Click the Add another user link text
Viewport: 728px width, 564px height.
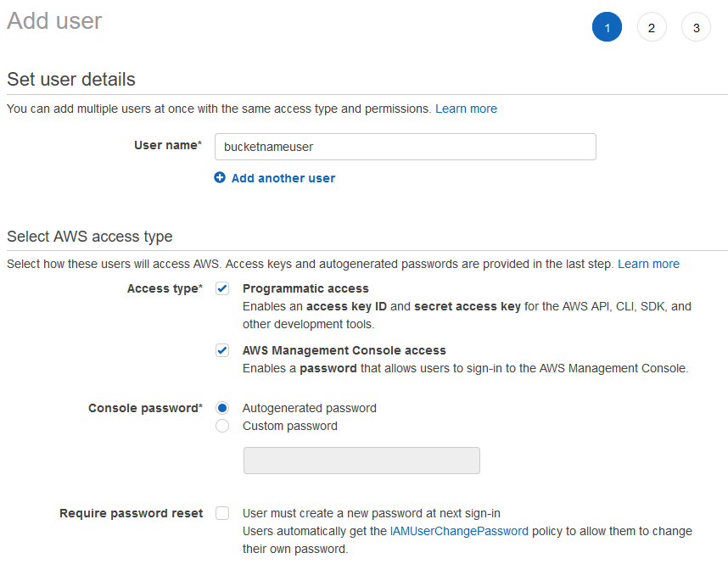coord(283,178)
